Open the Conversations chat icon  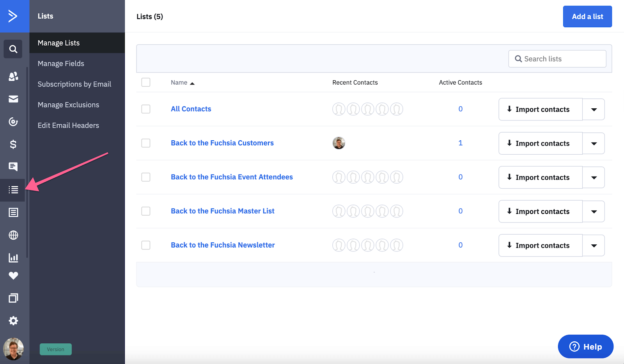(x=13, y=167)
